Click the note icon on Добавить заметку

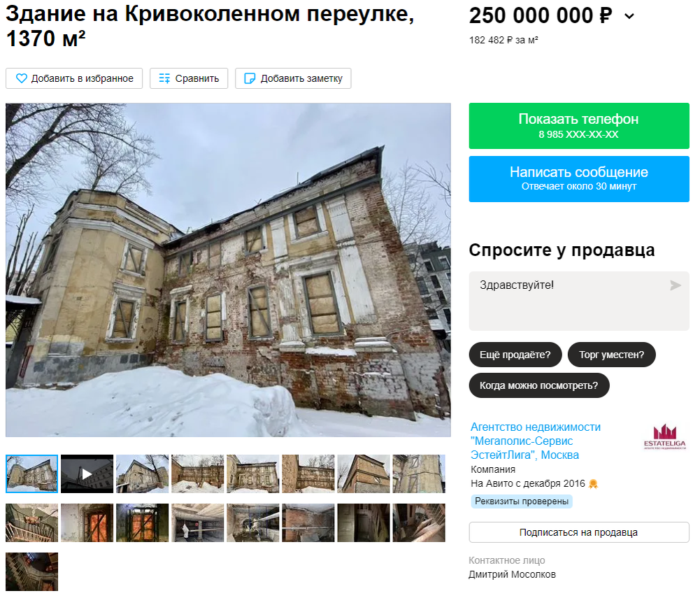point(250,78)
